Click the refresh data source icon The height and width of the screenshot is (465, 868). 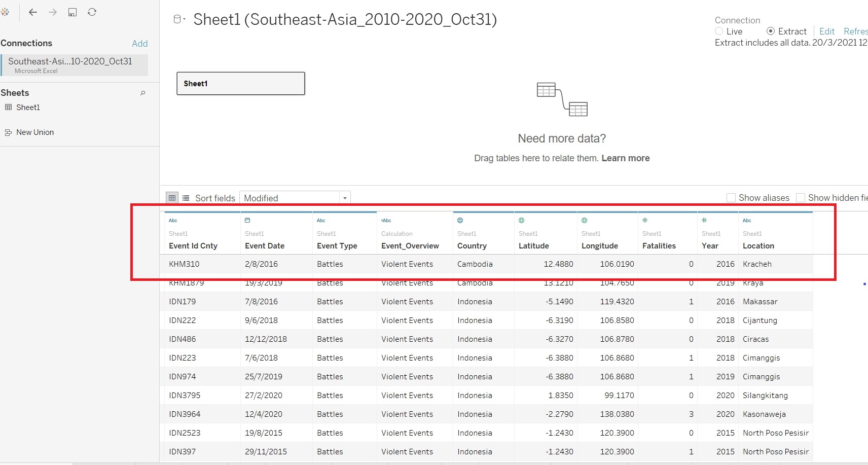(92, 12)
